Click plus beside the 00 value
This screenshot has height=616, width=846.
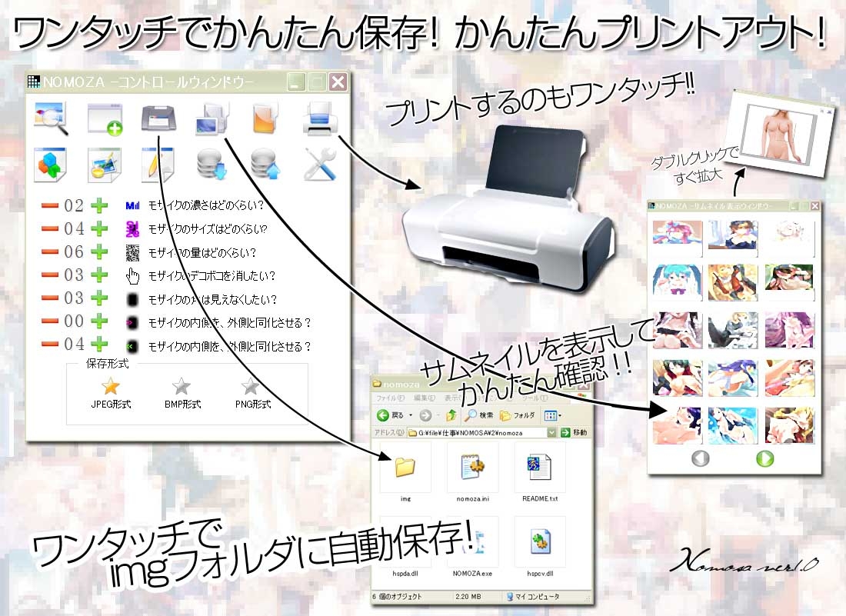coord(98,321)
